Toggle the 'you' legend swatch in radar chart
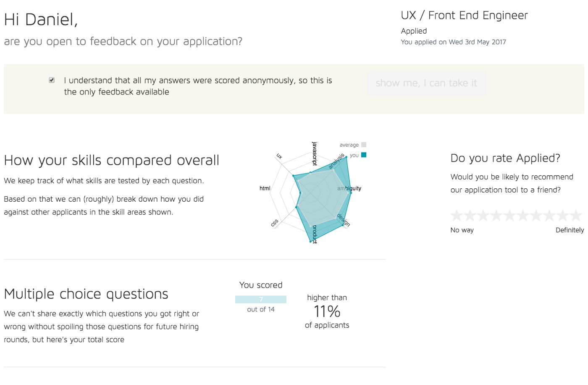Viewport: 588px width, 385px height. [x=364, y=155]
